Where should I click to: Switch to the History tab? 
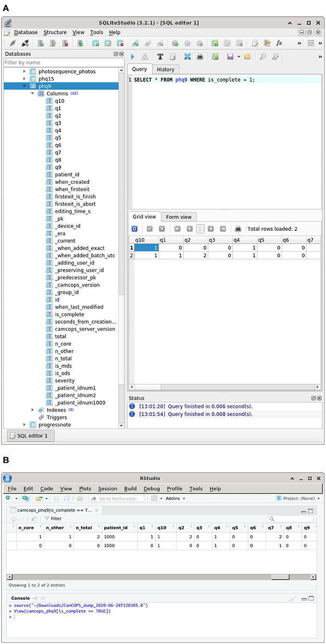coord(166,69)
